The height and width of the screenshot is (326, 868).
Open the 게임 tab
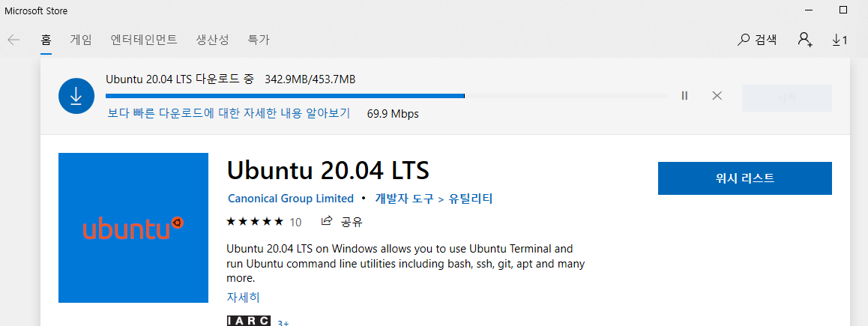click(x=81, y=40)
